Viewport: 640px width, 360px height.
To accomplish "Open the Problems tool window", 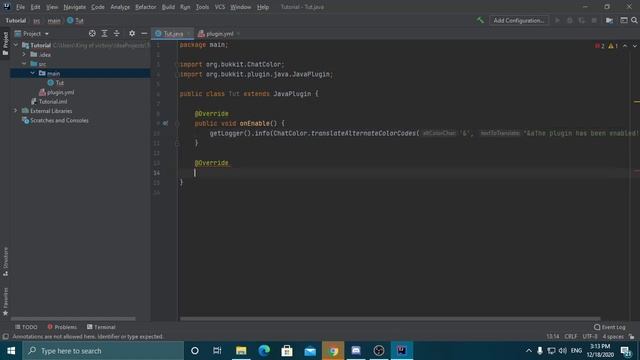I will 62,327.
